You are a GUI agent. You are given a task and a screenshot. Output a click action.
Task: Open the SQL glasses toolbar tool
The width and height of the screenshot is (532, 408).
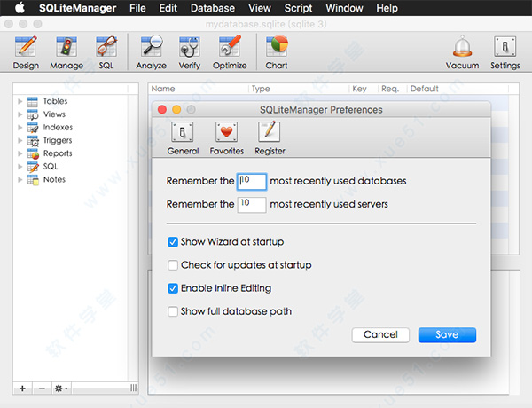pos(106,52)
